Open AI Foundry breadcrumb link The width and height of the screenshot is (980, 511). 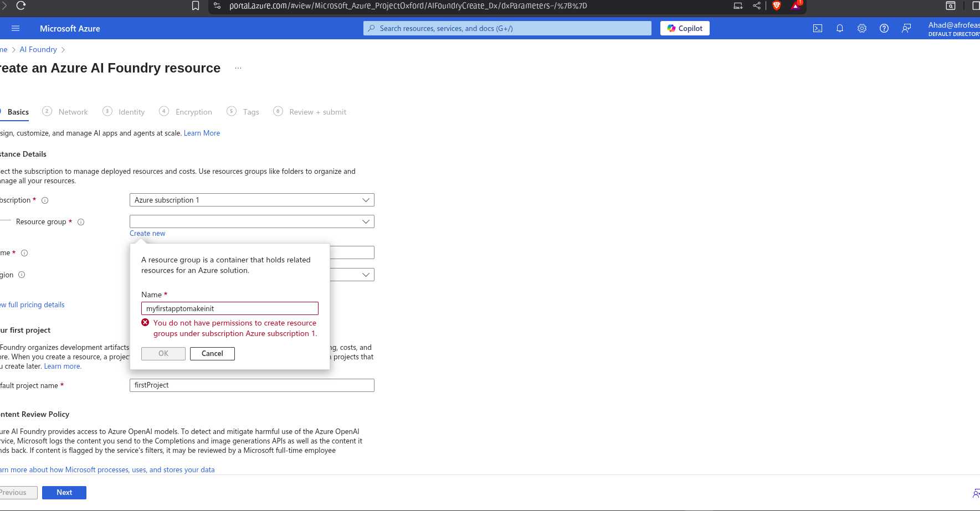pyautogui.click(x=38, y=50)
